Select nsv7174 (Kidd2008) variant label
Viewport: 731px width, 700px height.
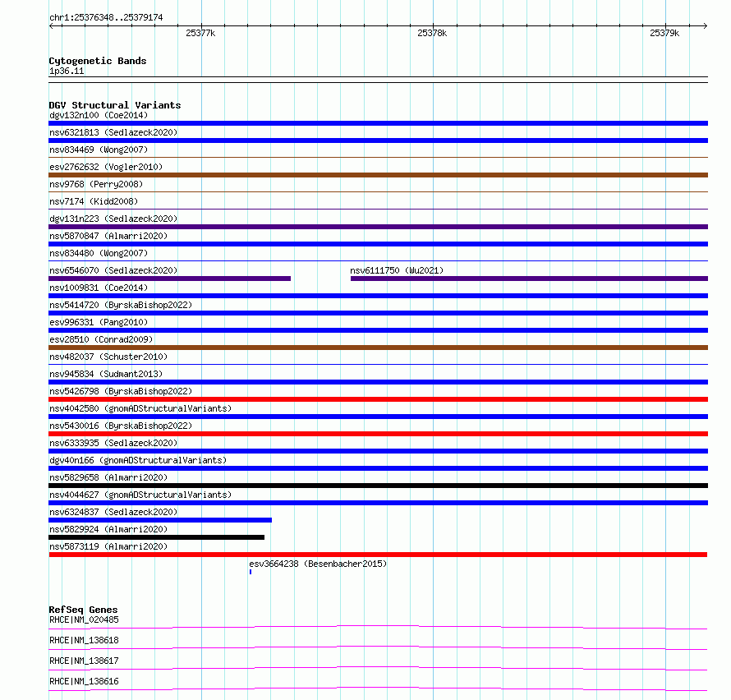(94, 201)
